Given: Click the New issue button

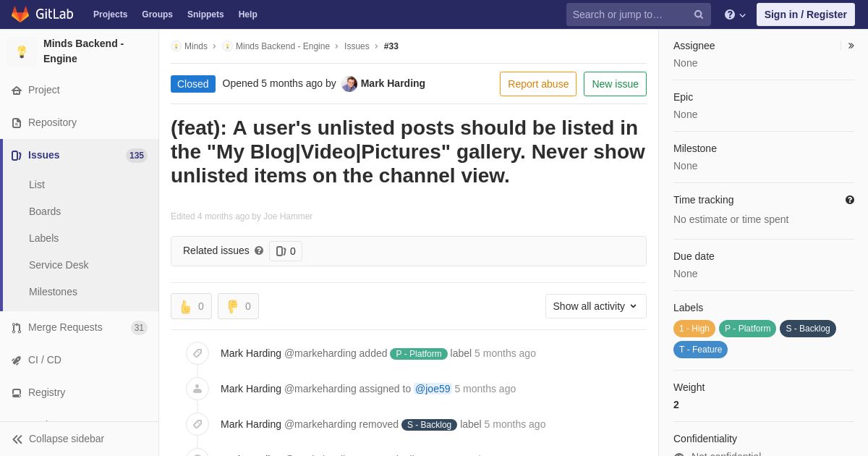Looking at the screenshot, I should tap(615, 84).
